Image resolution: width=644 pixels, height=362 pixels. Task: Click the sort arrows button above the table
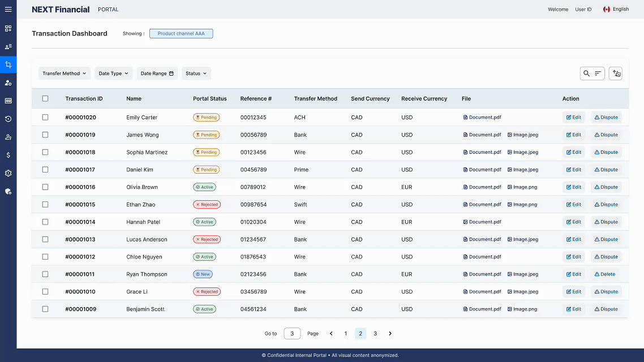pos(616,74)
